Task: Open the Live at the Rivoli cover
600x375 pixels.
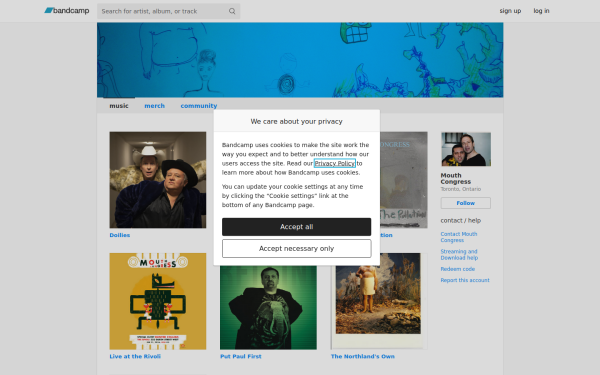Action: click(158, 301)
